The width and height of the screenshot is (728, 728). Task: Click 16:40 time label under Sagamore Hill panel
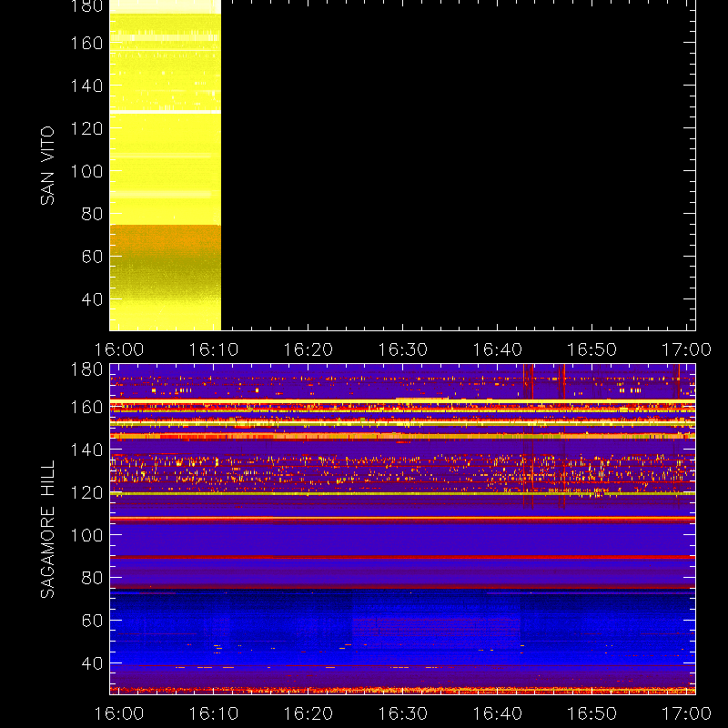(497, 713)
